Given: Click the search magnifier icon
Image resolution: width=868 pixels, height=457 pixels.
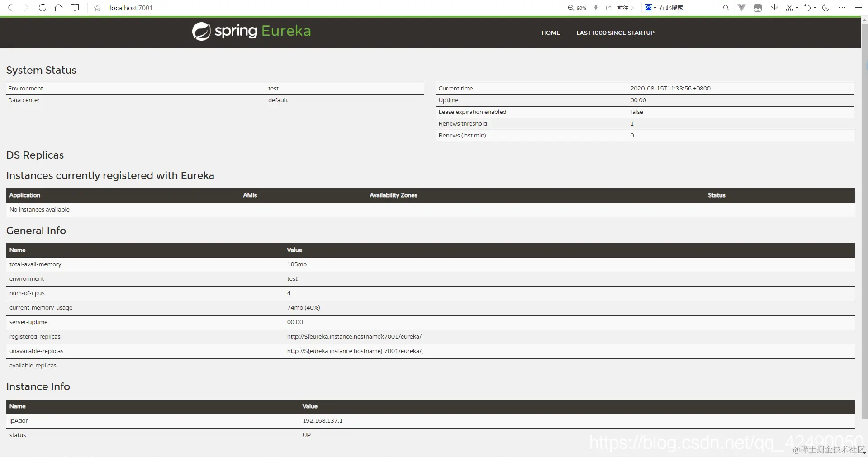Looking at the screenshot, I should (726, 8).
